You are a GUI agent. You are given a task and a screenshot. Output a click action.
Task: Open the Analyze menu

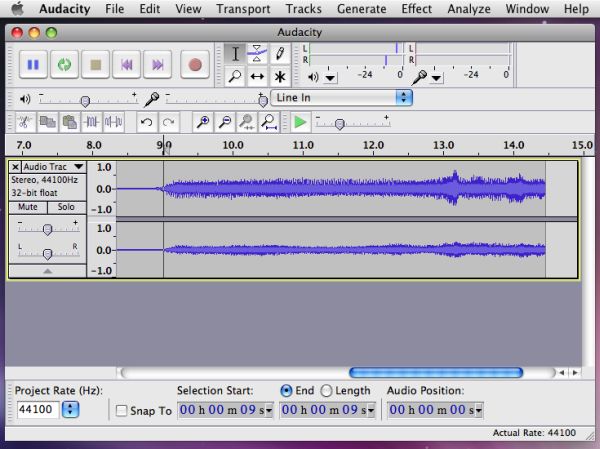click(469, 9)
